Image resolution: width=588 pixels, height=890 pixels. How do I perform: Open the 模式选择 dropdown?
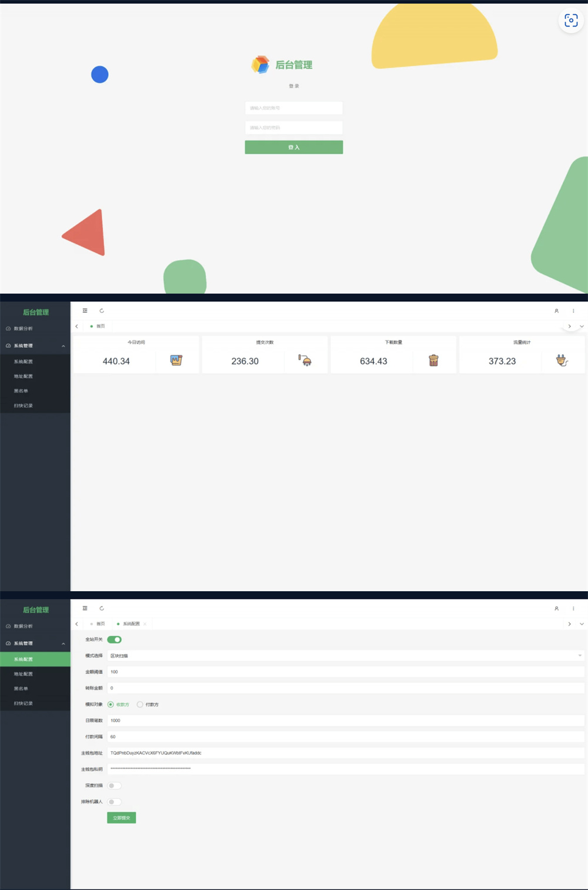tap(346, 655)
